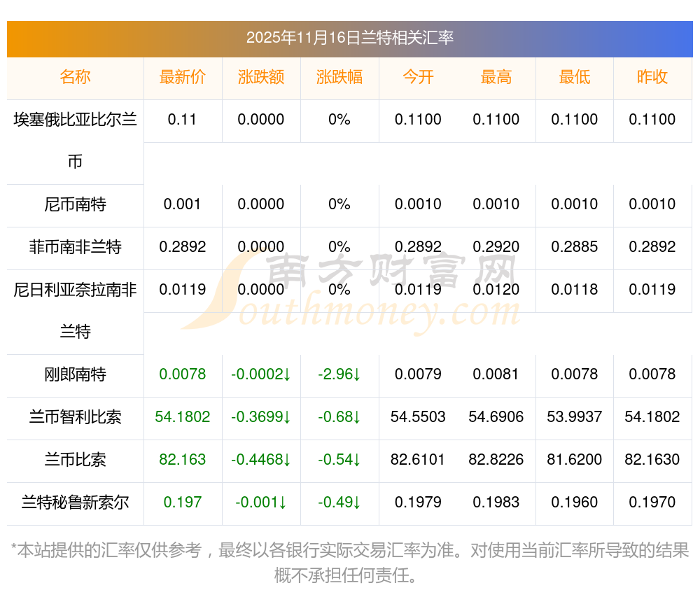Image resolution: width=700 pixels, height=597 pixels.
Task: Click the 刚郎南特 currency name
Action: tap(75, 374)
